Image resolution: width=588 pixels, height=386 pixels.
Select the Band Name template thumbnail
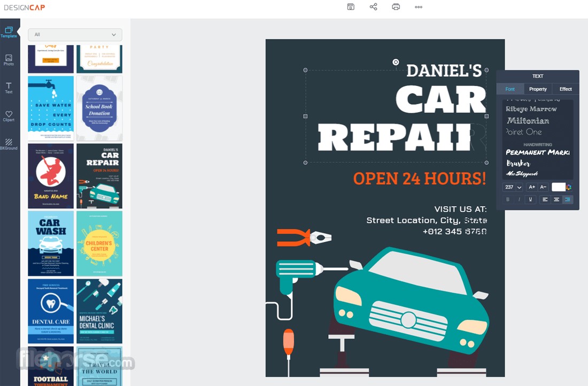tap(51, 176)
